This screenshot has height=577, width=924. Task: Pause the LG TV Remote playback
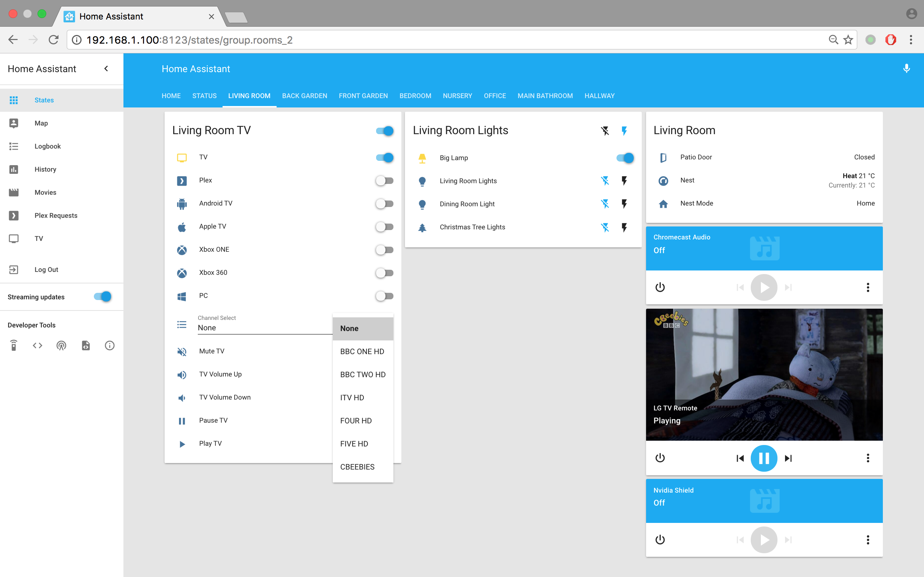[x=764, y=458]
